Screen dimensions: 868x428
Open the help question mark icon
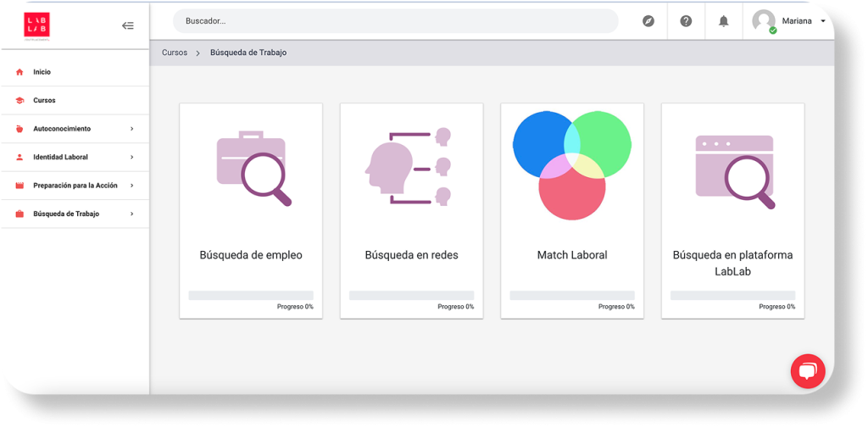686,21
